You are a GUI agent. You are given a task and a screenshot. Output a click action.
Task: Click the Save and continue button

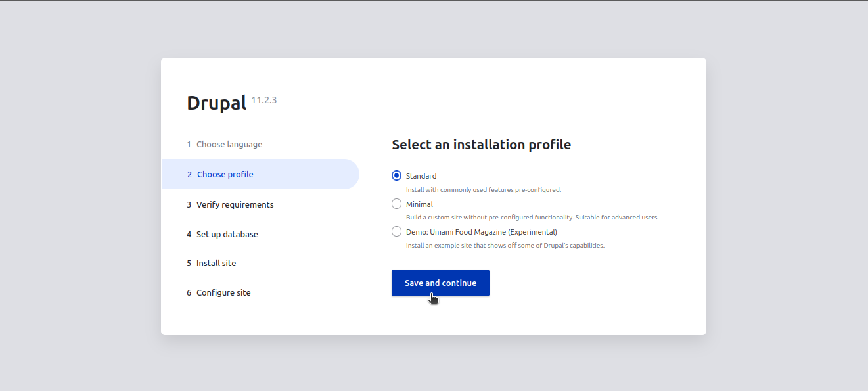pyautogui.click(x=440, y=283)
